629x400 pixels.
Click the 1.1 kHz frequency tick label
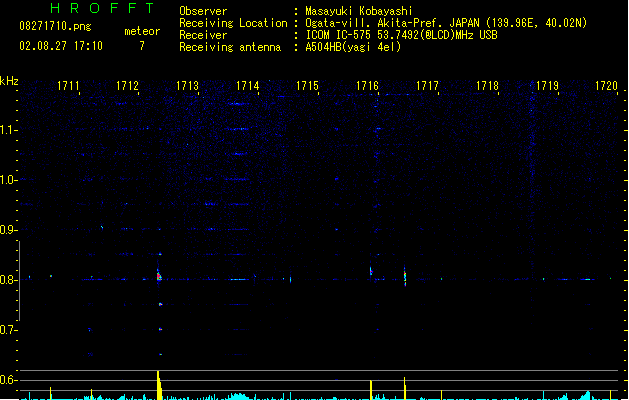8,130
